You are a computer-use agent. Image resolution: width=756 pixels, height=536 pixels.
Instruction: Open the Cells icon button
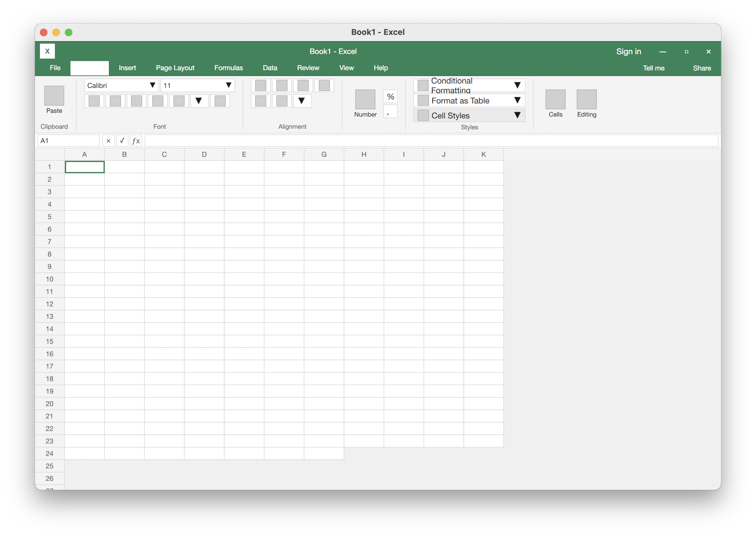point(555,99)
